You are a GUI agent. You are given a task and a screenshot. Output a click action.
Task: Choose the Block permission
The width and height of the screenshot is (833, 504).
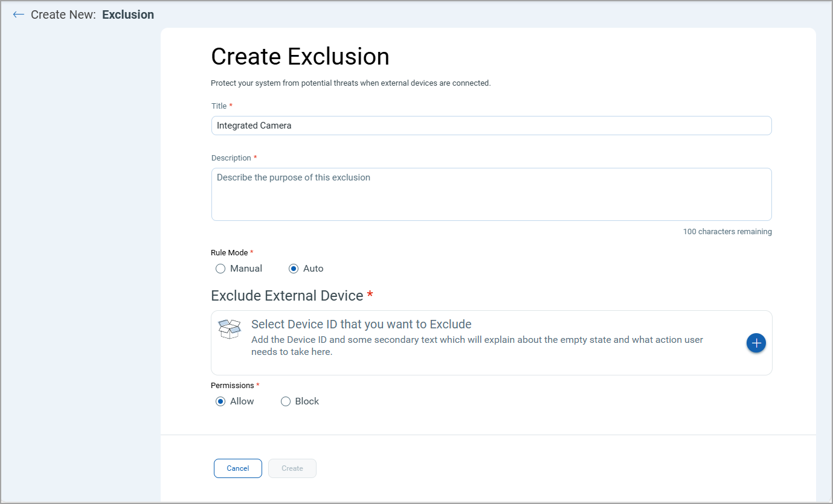click(x=285, y=401)
